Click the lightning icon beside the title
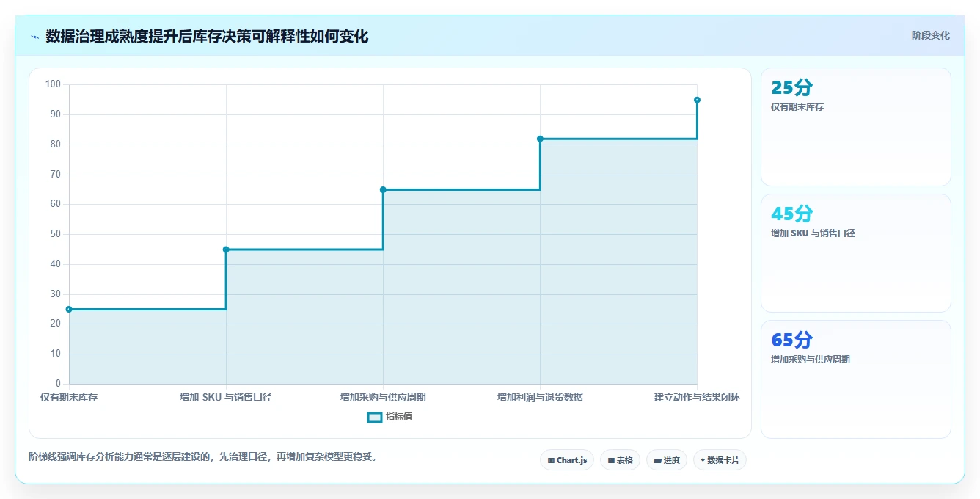Image resolution: width=980 pixels, height=499 pixels. coord(34,37)
